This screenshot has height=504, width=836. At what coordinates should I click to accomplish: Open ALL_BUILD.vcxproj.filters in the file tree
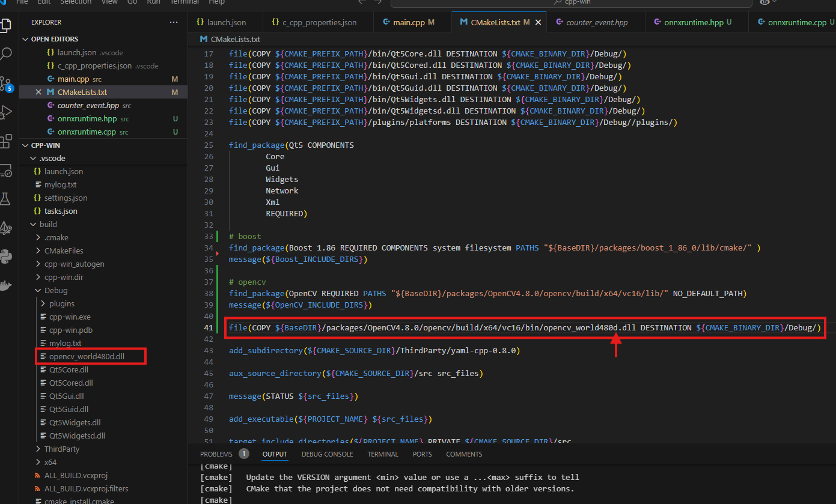(x=103, y=489)
